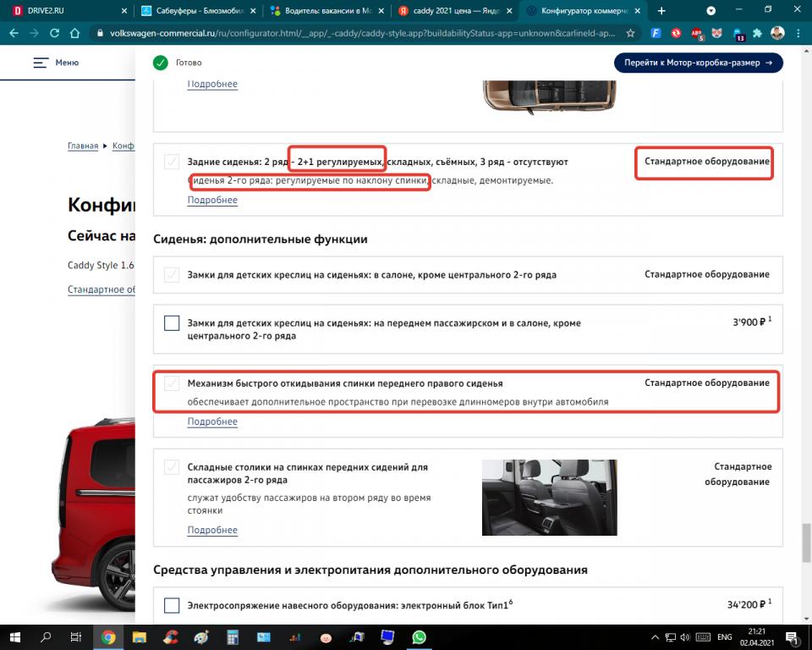Image resolution: width=812 pixels, height=650 pixels.
Task: Open the Стандартное об link on the left
Action: tap(101, 289)
